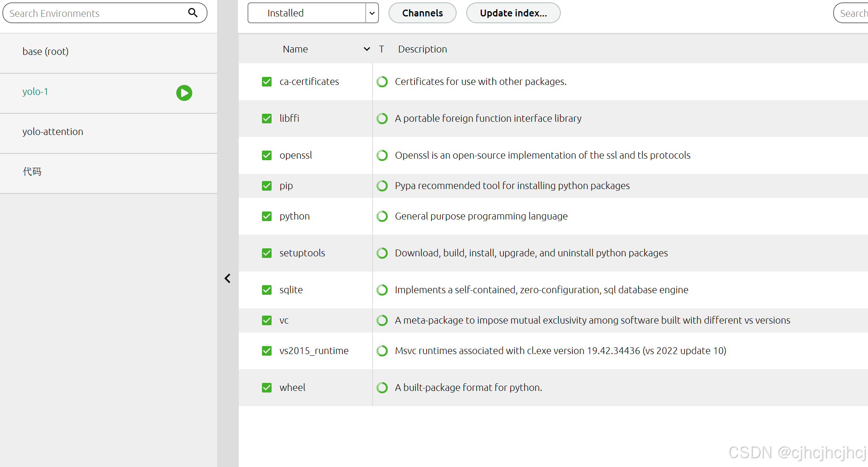Select the 代码 environment
The width and height of the screenshot is (868, 467).
[x=109, y=173]
